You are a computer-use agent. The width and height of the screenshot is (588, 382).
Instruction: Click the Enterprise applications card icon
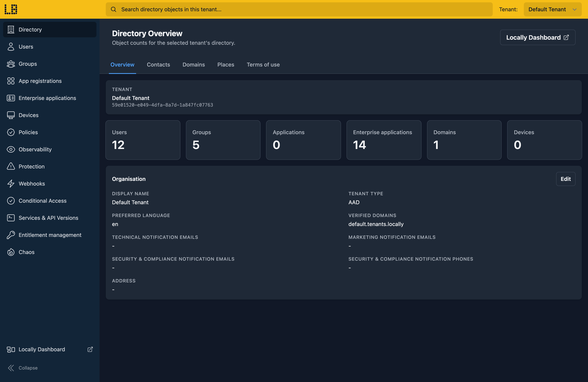[x=11, y=98]
